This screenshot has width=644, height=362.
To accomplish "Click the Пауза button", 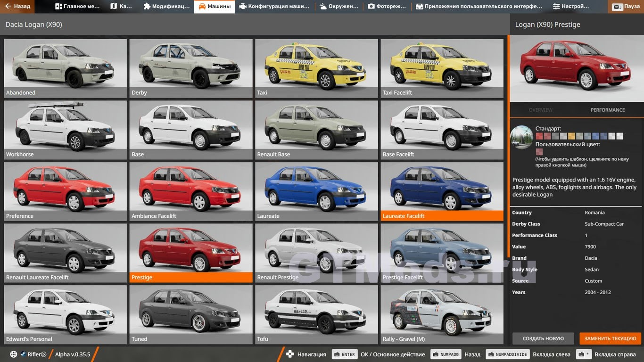I will coord(627,7).
